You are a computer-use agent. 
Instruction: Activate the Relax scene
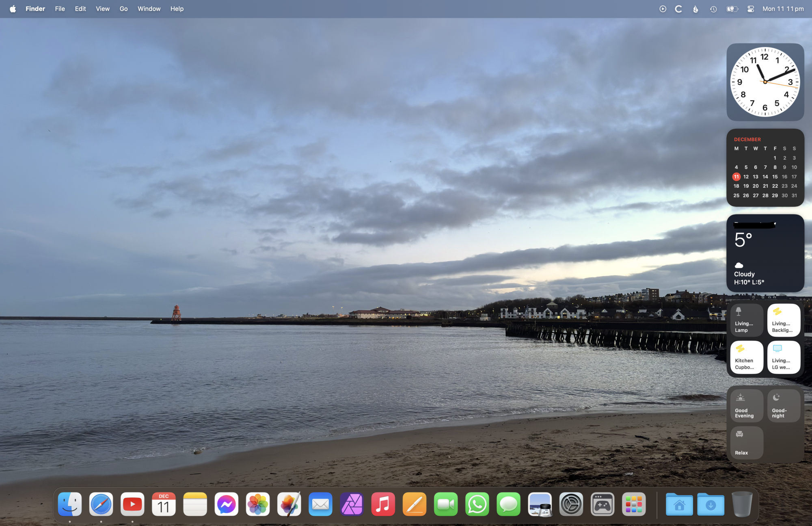(x=746, y=443)
